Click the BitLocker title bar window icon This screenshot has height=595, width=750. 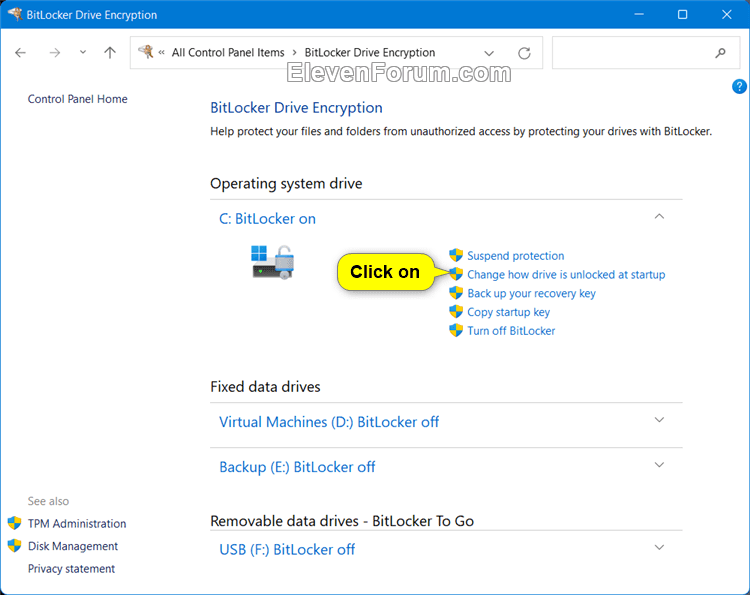click(15, 14)
